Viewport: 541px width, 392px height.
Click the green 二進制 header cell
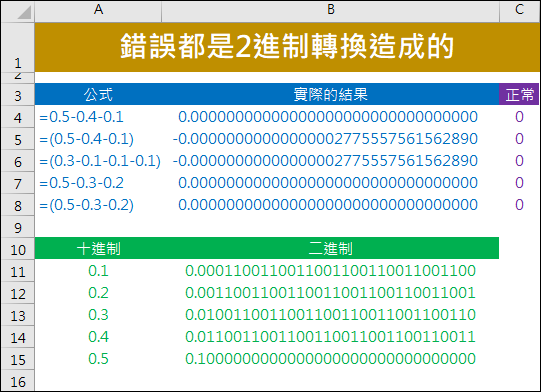click(x=330, y=248)
